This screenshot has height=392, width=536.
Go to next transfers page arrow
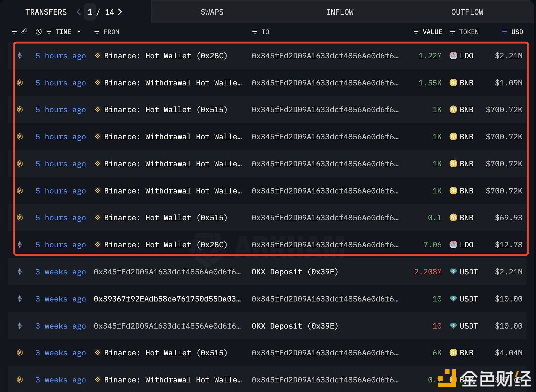click(120, 12)
